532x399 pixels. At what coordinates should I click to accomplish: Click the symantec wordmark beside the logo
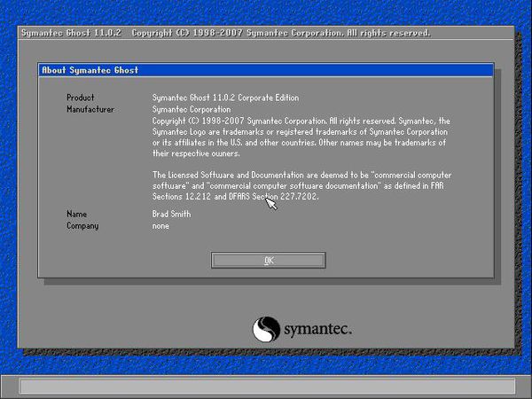[317, 331]
